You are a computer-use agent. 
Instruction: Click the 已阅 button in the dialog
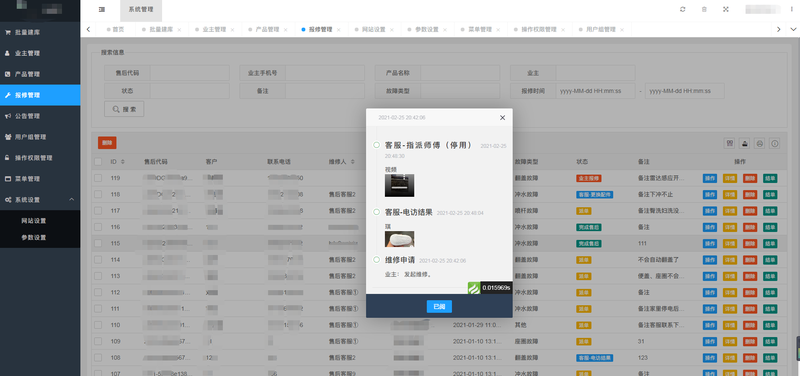(439, 307)
